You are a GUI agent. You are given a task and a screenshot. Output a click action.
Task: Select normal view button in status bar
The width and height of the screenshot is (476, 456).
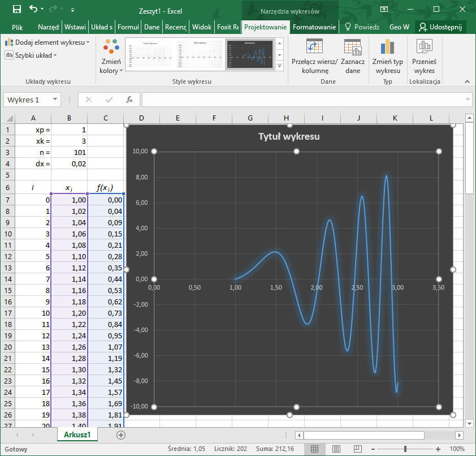click(315, 449)
